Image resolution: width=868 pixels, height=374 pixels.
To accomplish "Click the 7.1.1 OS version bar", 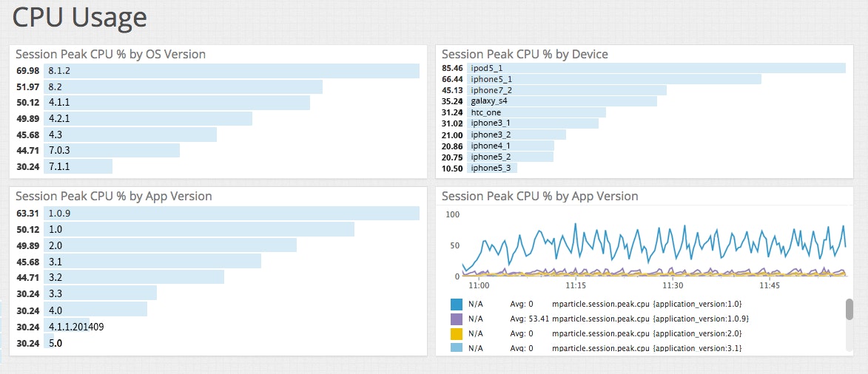I will (x=78, y=166).
